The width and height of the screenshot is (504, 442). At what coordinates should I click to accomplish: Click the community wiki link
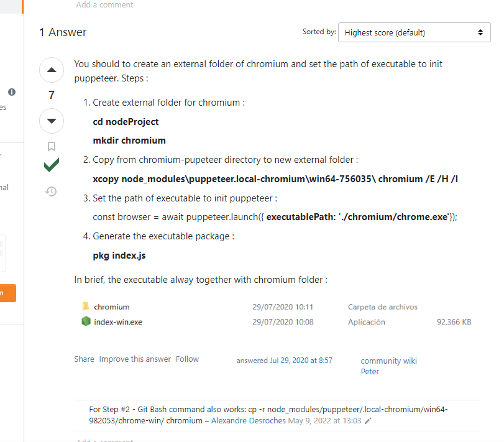pos(388,361)
